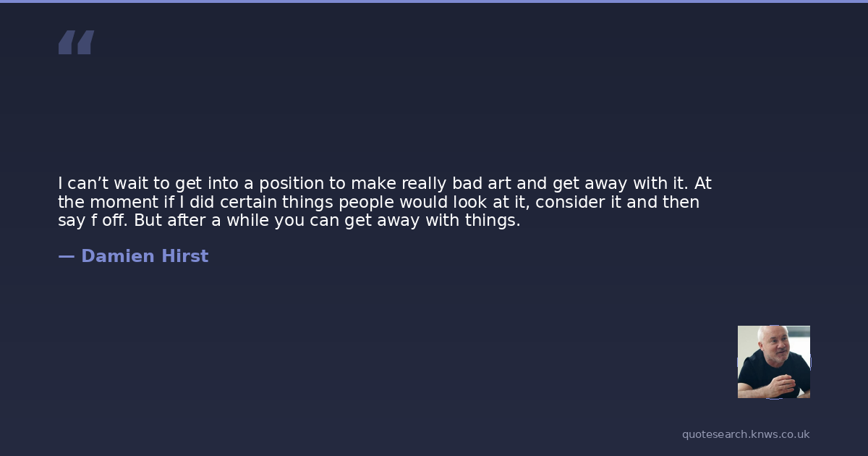Click the word "while" in the last line
The image size is (868, 456).
click(x=247, y=221)
